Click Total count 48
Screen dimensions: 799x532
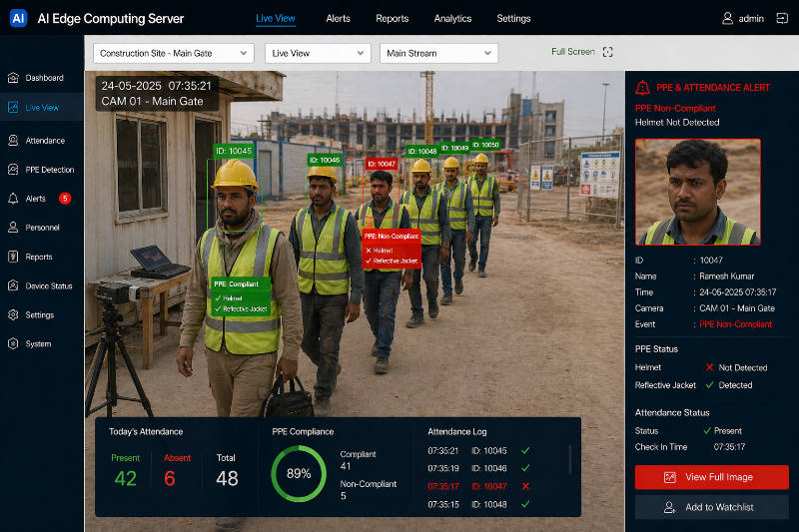(227, 478)
